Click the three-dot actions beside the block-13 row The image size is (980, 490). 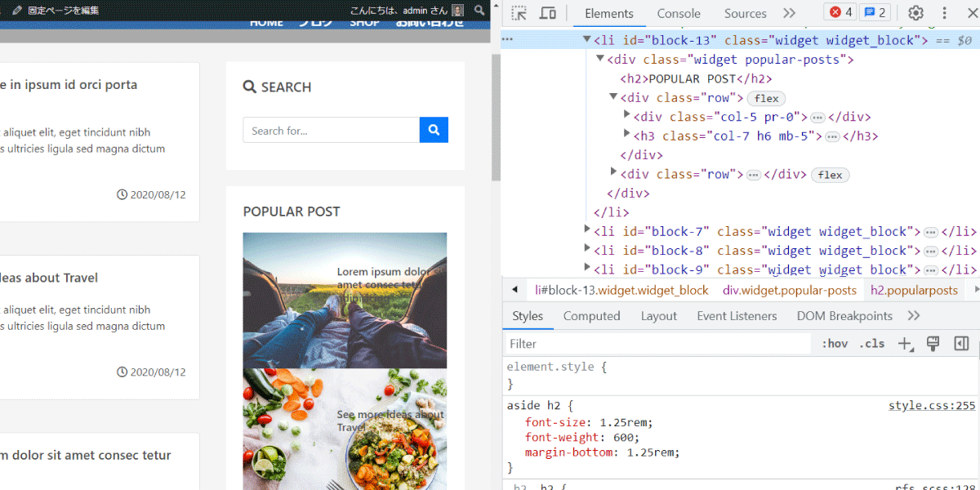507,40
